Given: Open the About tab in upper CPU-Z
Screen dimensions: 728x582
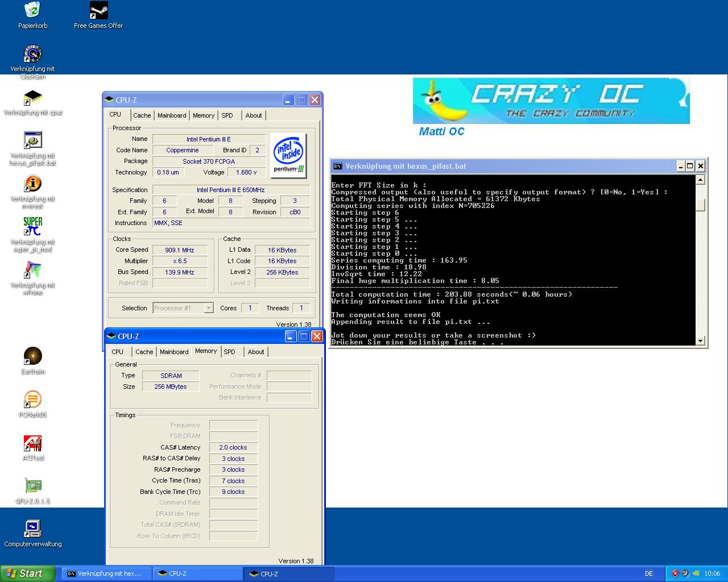Looking at the screenshot, I should click(x=254, y=115).
